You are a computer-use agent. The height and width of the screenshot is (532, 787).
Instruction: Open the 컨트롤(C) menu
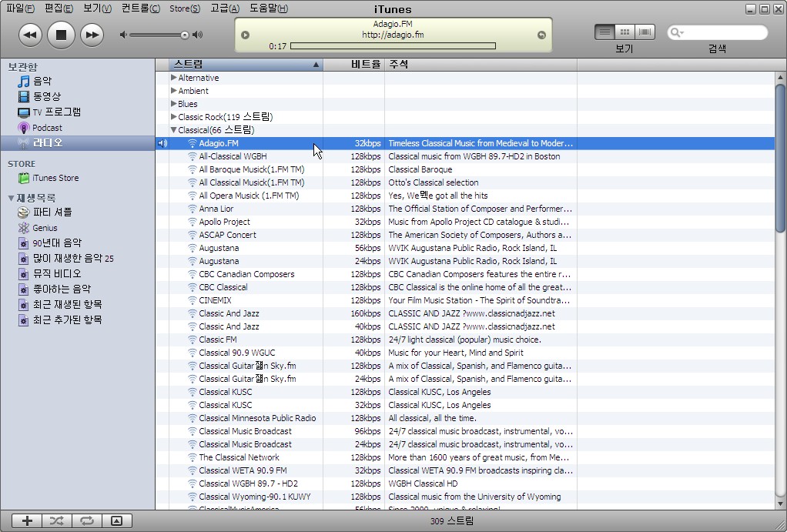[140, 8]
